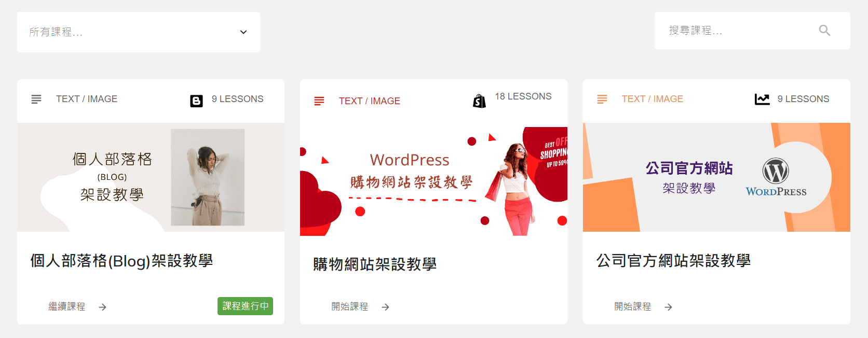Click the Blogger logo icon next to 9 LESSONS
Viewport: 868px width, 338px height.
pos(197,101)
